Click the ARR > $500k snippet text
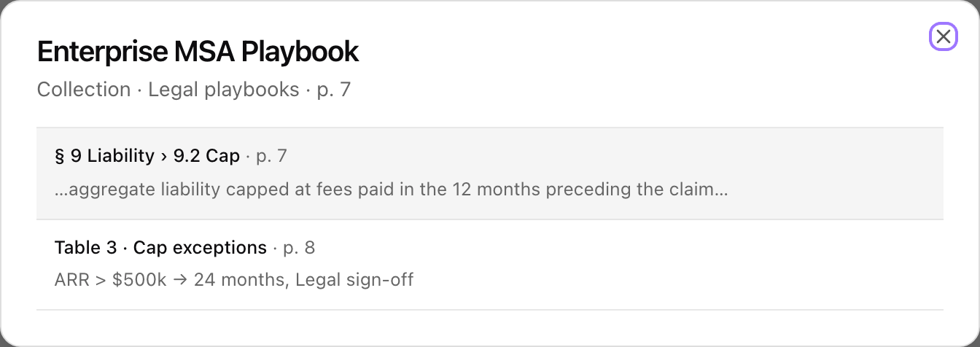Screen dimensions: 980x347 [111, 280]
